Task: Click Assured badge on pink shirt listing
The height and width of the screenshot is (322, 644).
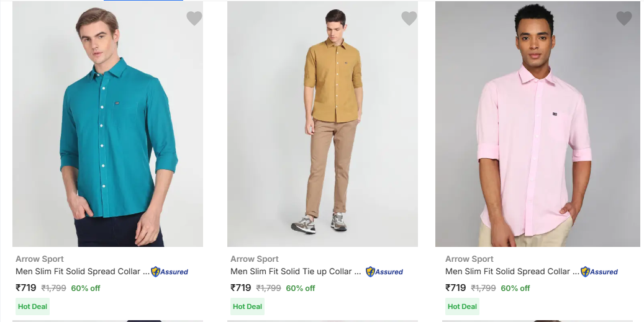Action: point(599,272)
